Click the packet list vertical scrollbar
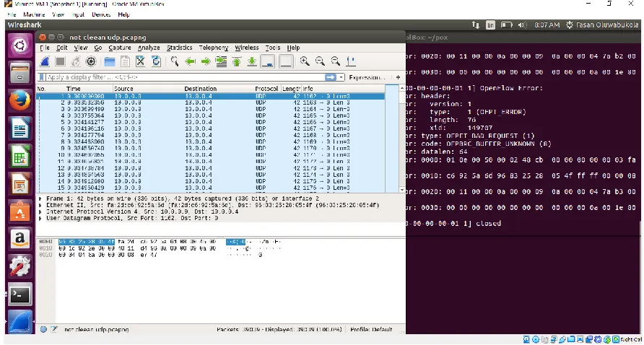Screen dimensions: 644x345 pos(402,139)
